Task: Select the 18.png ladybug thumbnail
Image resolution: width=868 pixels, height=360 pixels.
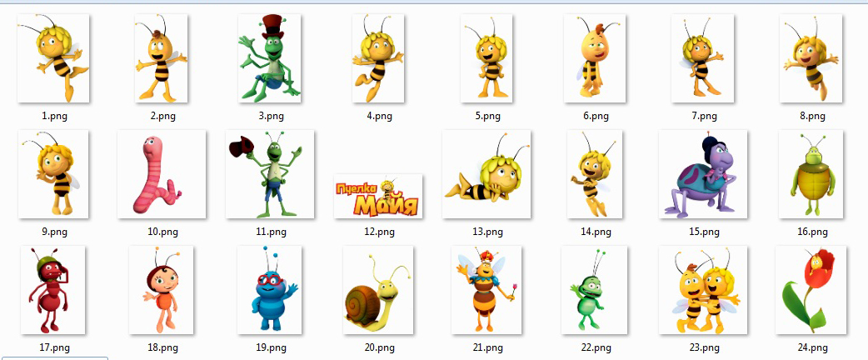Action: pos(161,290)
